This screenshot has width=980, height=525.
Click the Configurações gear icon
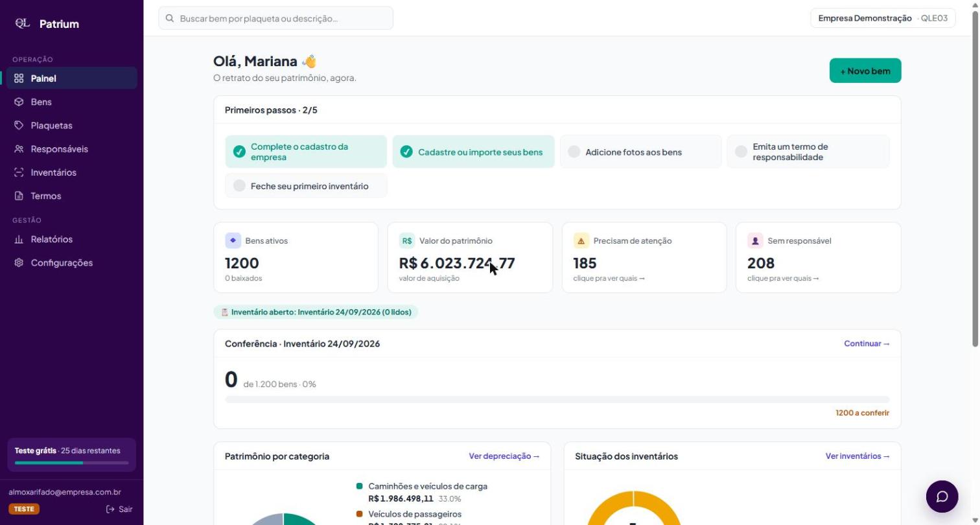tap(19, 262)
